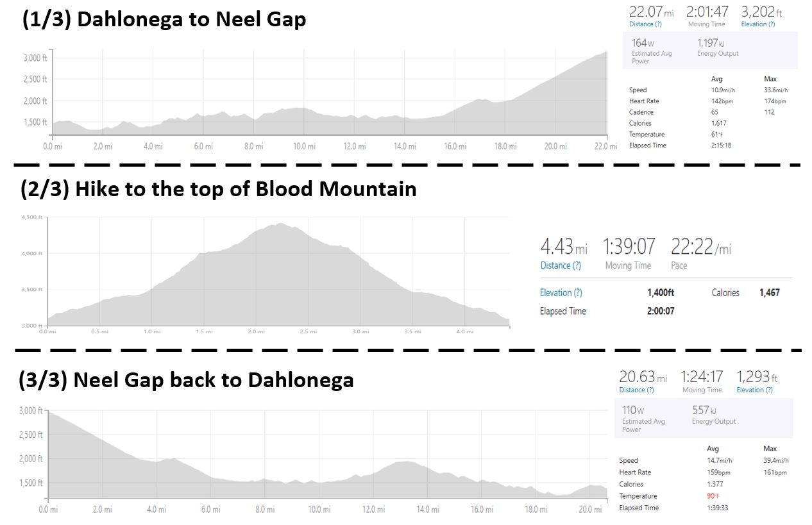Click the "(1/3) Dahlonega to Neel Gap" heading
Screen dimensions: 812x525
[164, 20]
